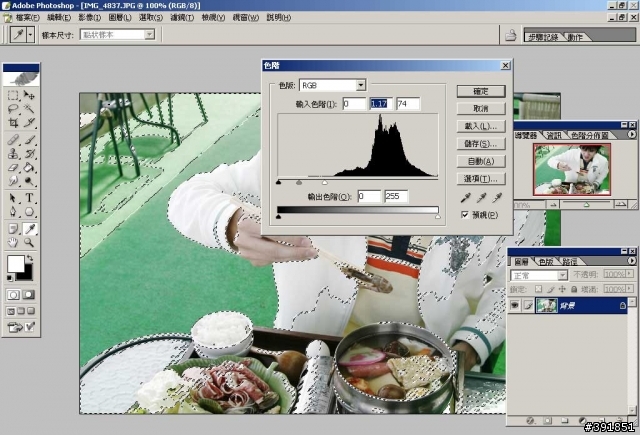Viewport: 640px width, 435px height.
Task: Select the Brush tool
Action: pyautogui.click(x=29, y=140)
